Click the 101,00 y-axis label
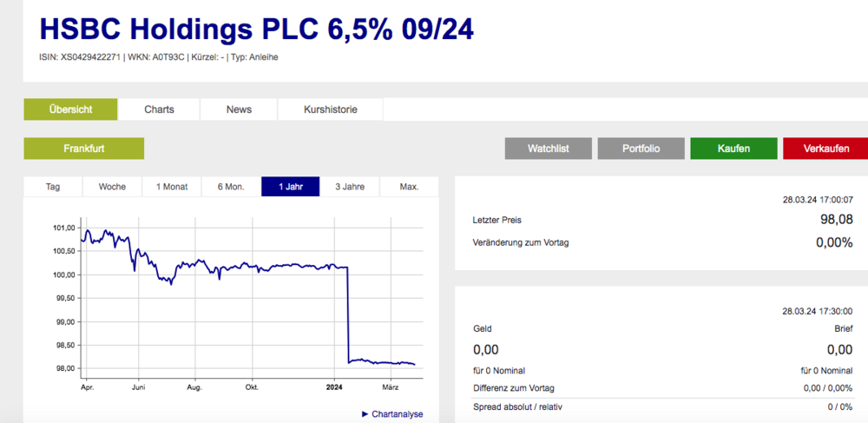Image resolution: width=868 pixels, height=423 pixels. tap(65, 228)
